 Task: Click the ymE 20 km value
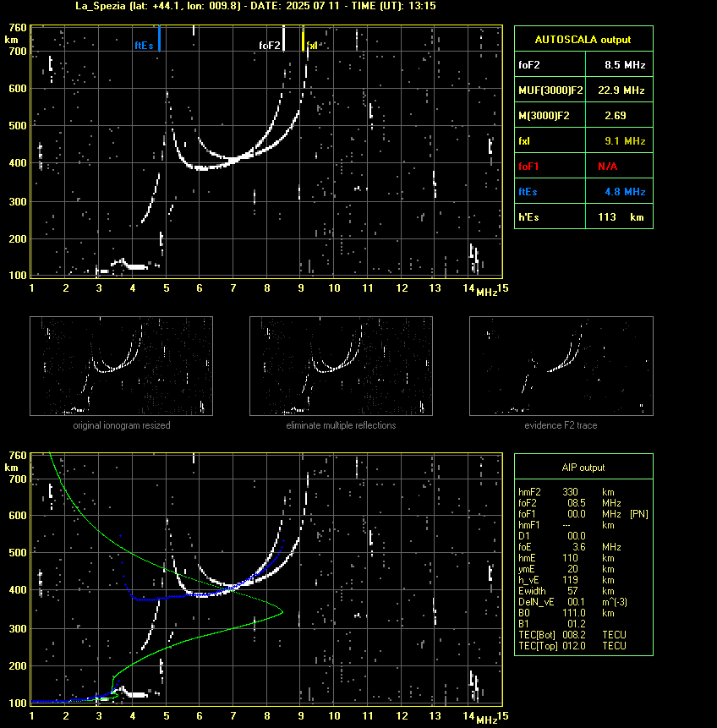click(572, 569)
